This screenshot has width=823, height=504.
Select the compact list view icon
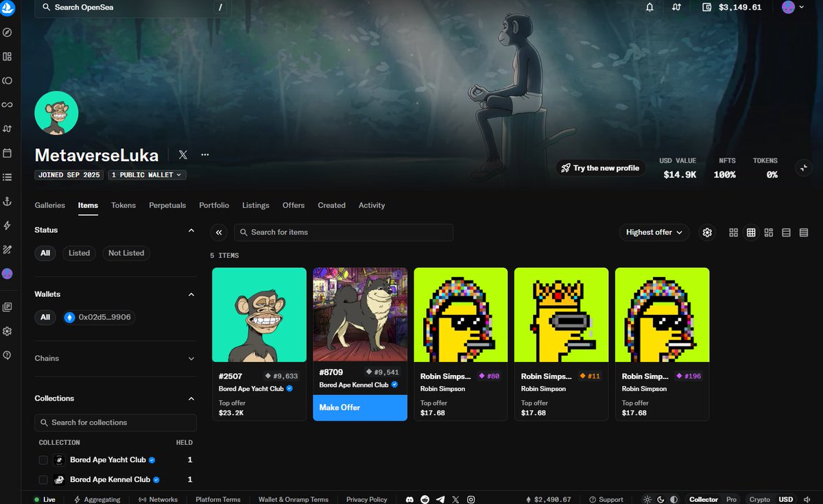(x=804, y=232)
